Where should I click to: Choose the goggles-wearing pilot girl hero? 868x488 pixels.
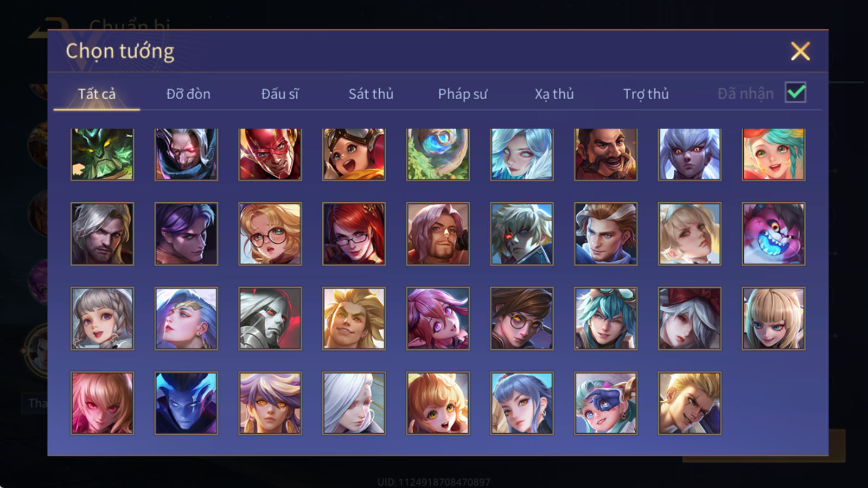354,155
